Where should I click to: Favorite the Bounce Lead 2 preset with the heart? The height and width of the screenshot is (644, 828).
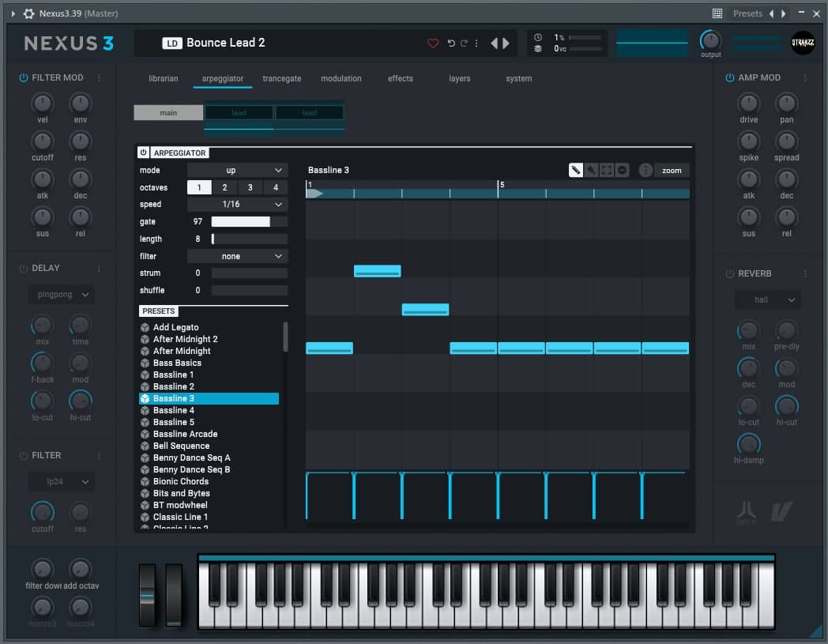click(x=432, y=43)
